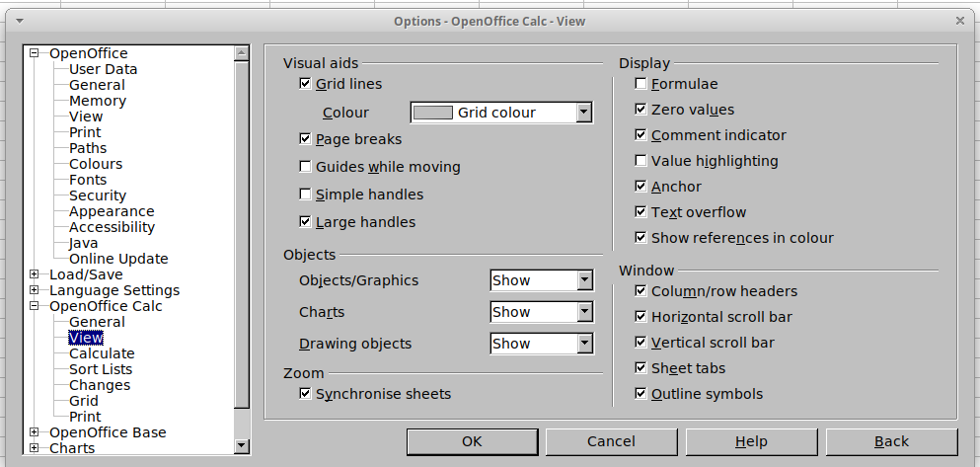This screenshot has height=467, width=980.
Task: Open the Sort Lists item
Action: (101, 369)
